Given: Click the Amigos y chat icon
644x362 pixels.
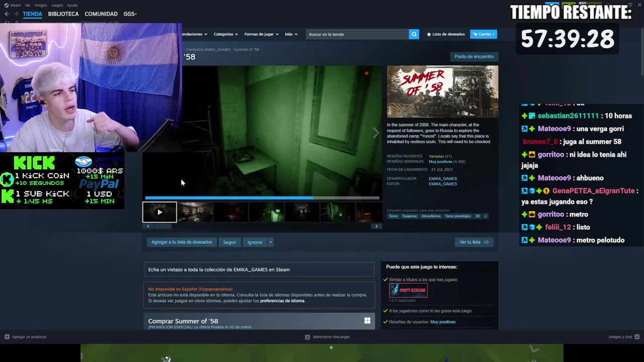Looking at the screenshot, I should (x=637, y=337).
